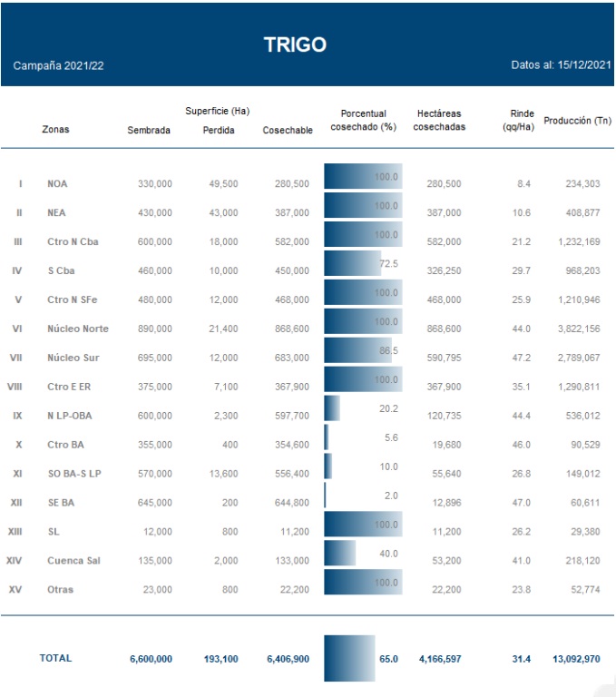
Task: Click total production value 13,092,970
Action: point(576,659)
